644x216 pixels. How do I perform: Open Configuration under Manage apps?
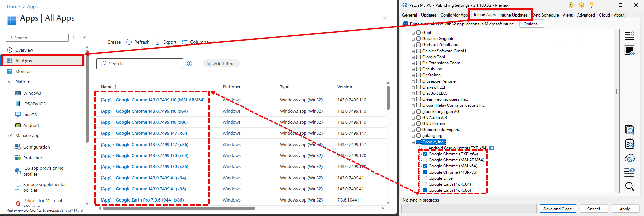pyautogui.click(x=36, y=147)
